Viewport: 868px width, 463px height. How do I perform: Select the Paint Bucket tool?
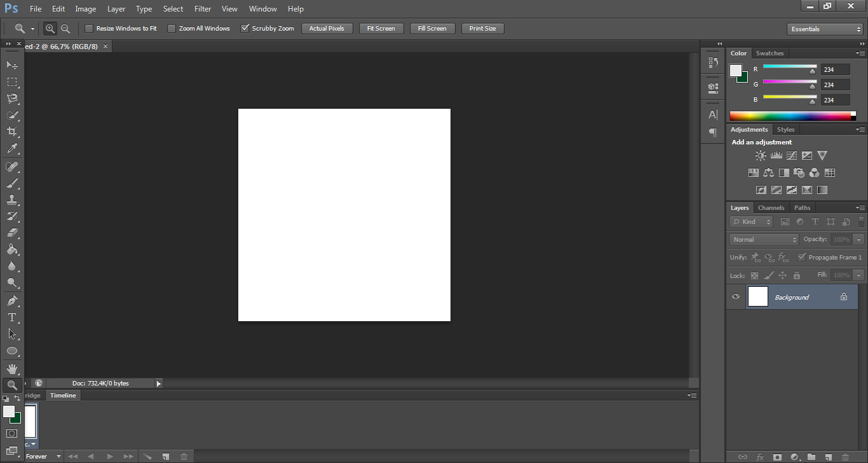[x=12, y=249]
